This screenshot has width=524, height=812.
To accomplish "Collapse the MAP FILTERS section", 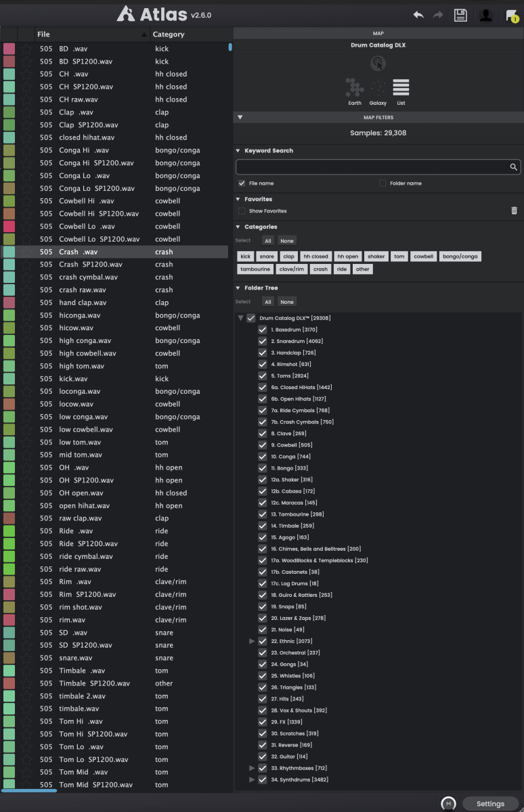I will (240, 117).
